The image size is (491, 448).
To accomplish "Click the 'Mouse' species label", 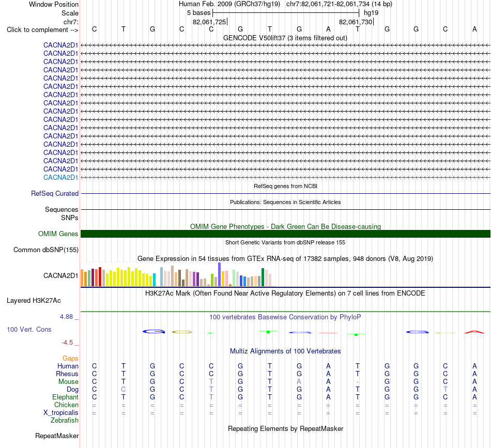I will coord(68,382).
